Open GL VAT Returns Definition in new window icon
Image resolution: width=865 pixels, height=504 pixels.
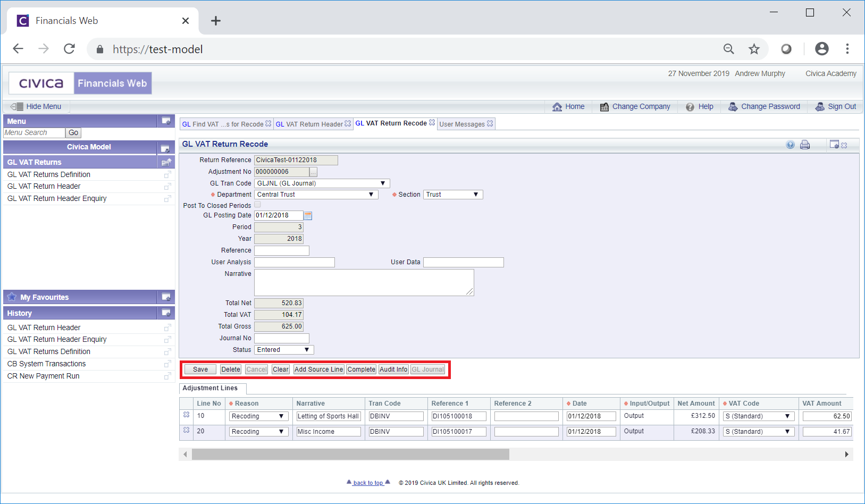pyautogui.click(x=167, y=175)
